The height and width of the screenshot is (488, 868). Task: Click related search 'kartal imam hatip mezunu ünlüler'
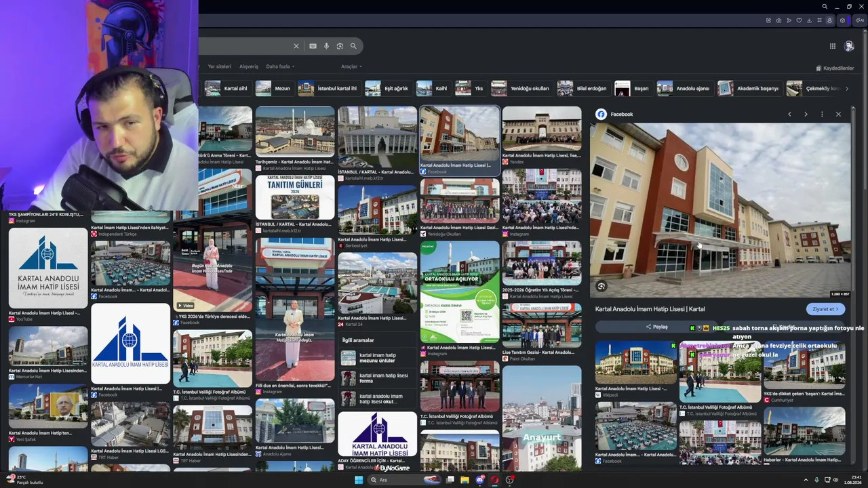[378, 358]
